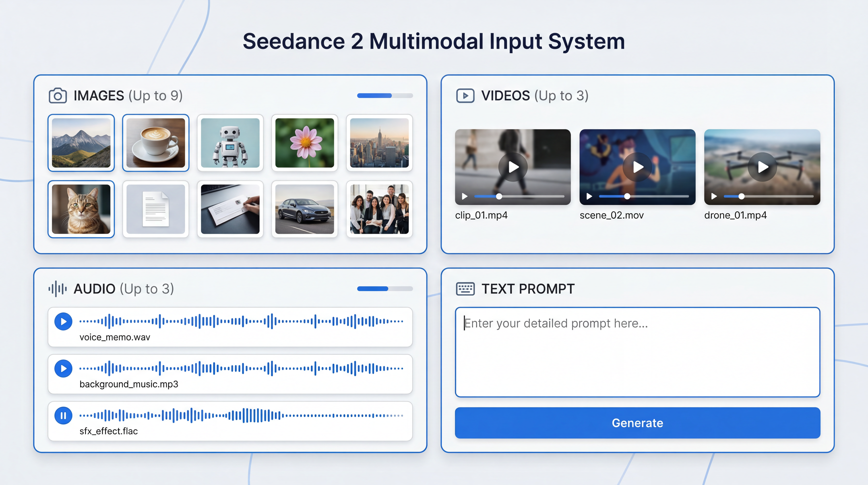Deselect the highlighted mountain image
Viewport: 868px width, 485px height.
81,143
